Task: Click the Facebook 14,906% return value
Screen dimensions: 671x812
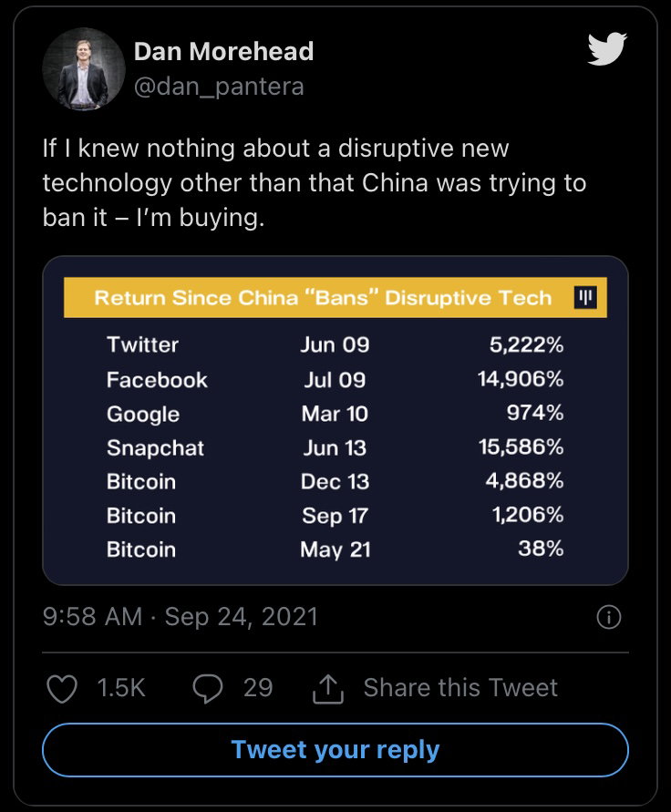Action: point(521,380)
